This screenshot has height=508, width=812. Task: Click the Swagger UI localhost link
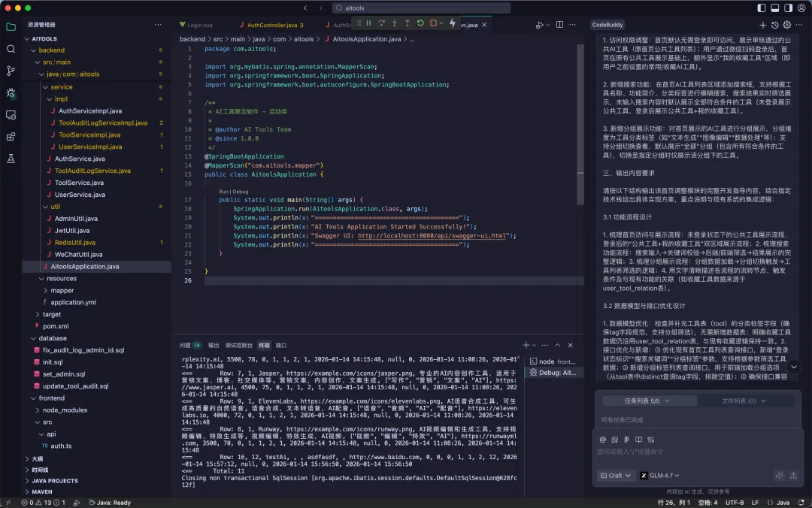(432, 236)
